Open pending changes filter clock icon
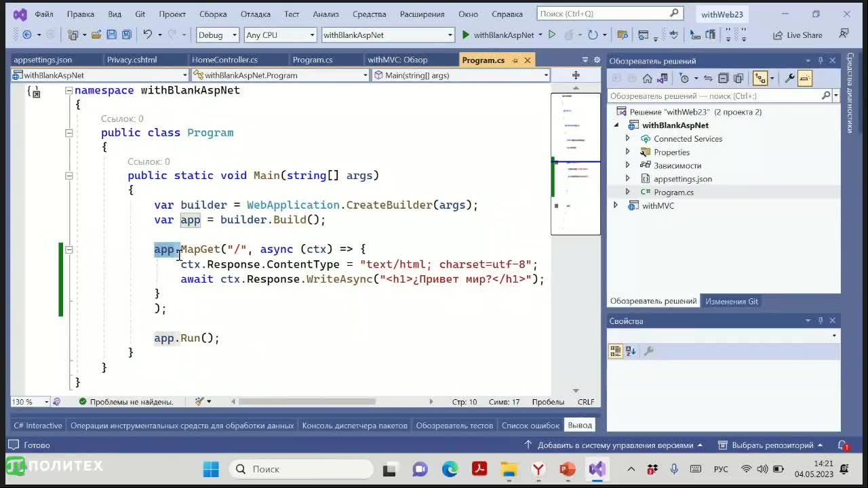The width and height of the screenshot is (868, 488). click(684, 79)
